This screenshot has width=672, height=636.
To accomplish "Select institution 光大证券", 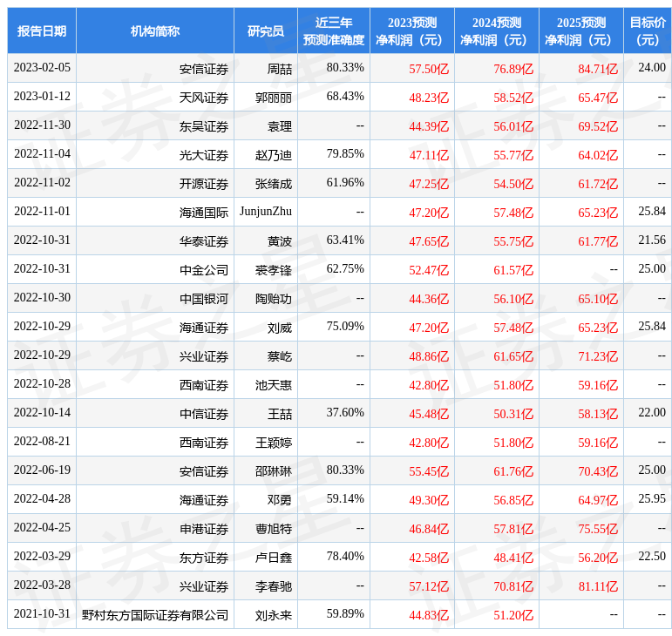I will [x=204, y=154].
